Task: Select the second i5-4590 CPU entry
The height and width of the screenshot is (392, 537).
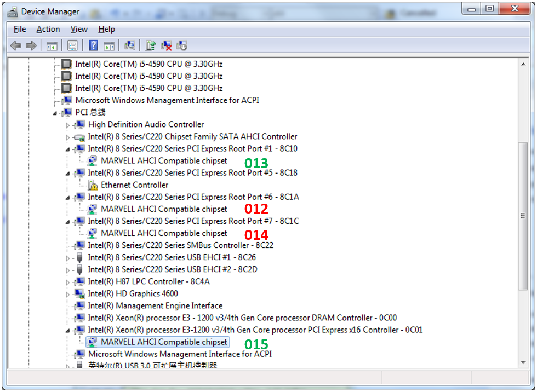Action: point(148,76)
